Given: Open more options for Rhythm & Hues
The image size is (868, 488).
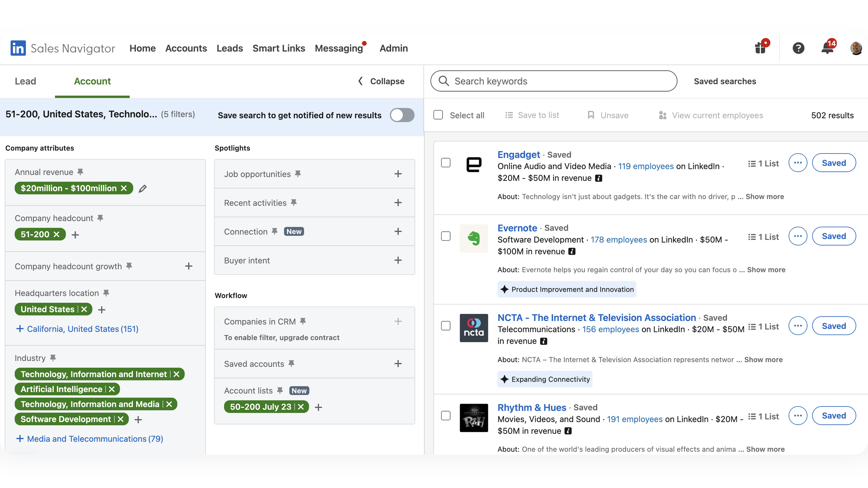Looking at the screenshot, I should click(797, 416).
